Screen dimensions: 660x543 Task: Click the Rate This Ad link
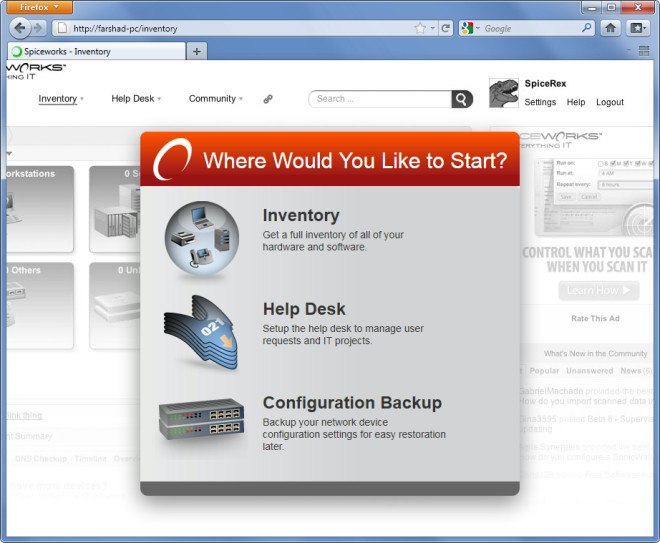pos(595,319)
